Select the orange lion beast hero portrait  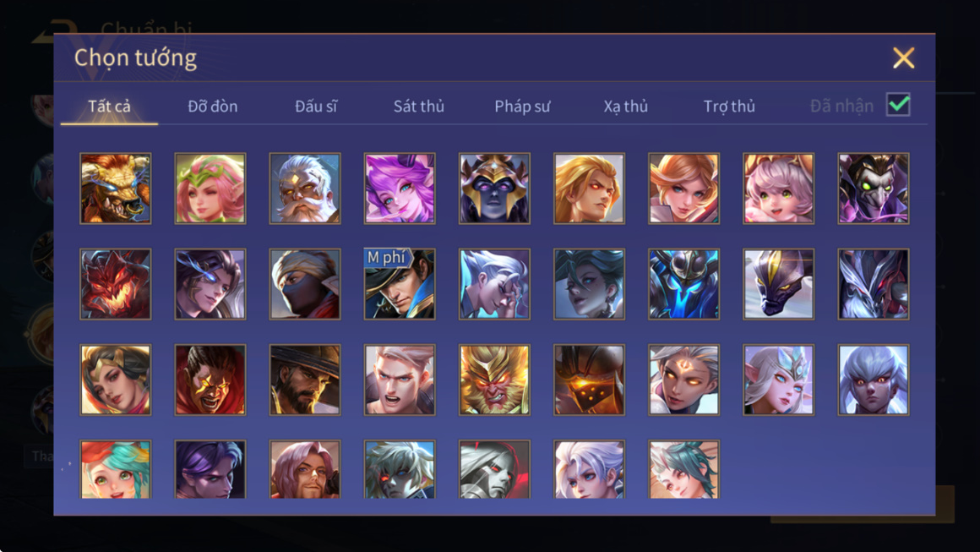click(116, 189)
